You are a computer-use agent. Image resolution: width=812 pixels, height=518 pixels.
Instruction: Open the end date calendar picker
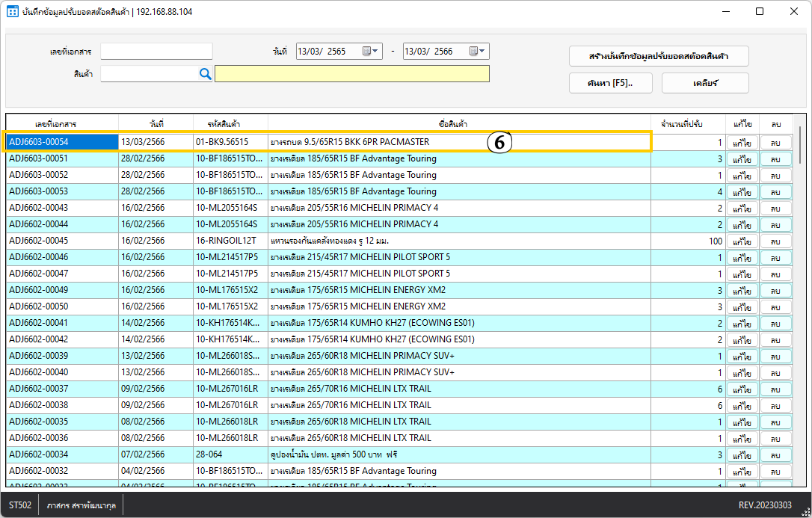[477, 52]
